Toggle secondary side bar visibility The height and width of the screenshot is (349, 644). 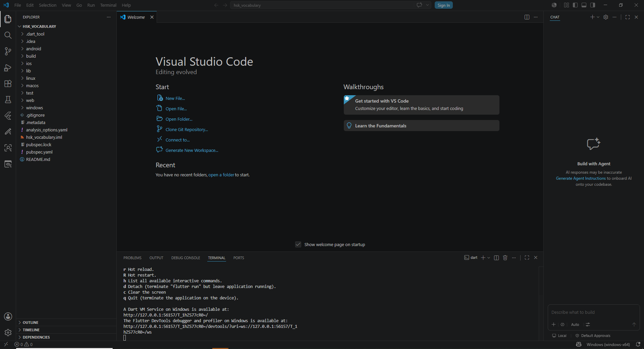(x=593, y=5)
